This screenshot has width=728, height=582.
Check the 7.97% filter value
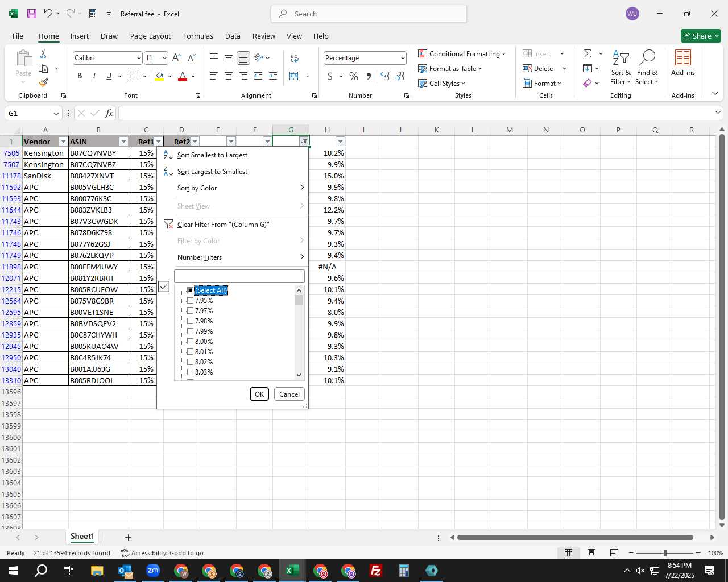pos(191,311)
